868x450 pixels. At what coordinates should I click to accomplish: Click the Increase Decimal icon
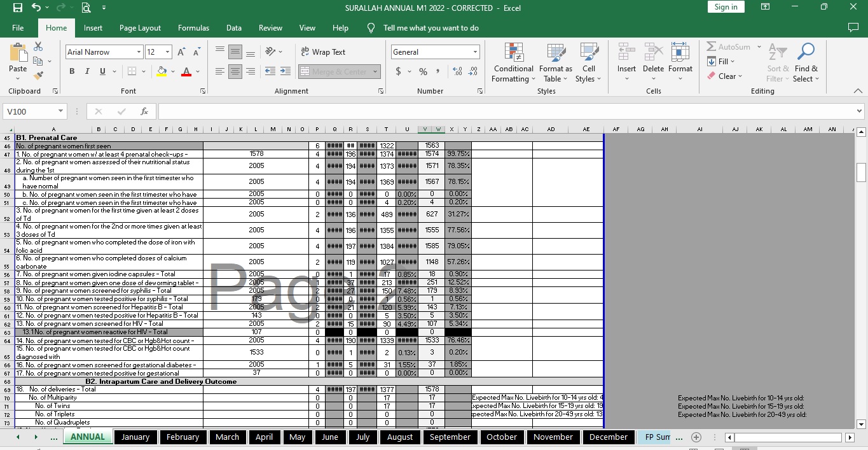457,71
